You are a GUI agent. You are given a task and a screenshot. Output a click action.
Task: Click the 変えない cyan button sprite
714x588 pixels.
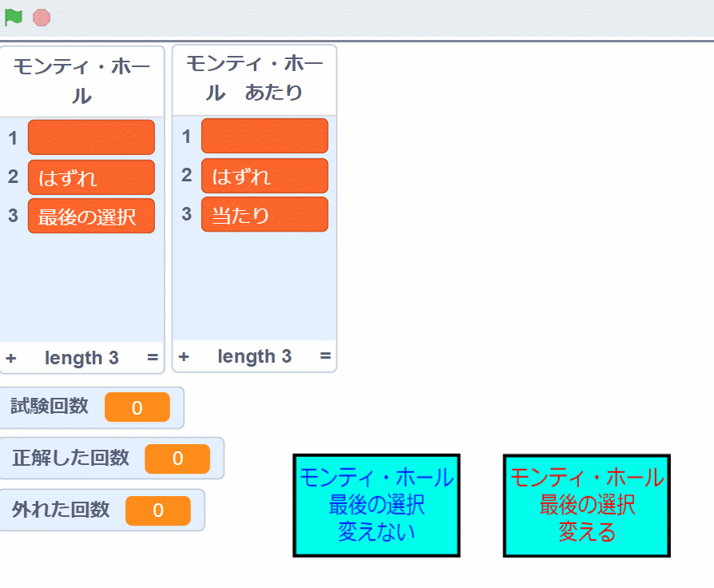(x=377, y=506)
